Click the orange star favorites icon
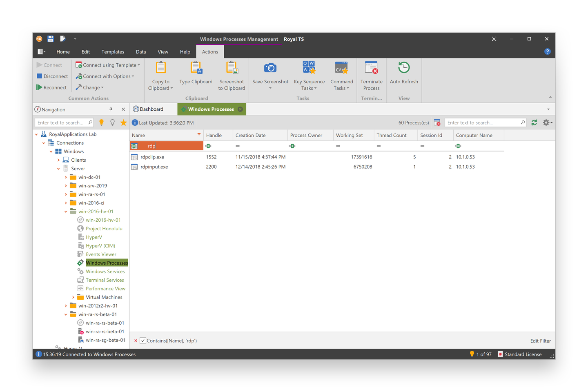 tap(123, 122)
